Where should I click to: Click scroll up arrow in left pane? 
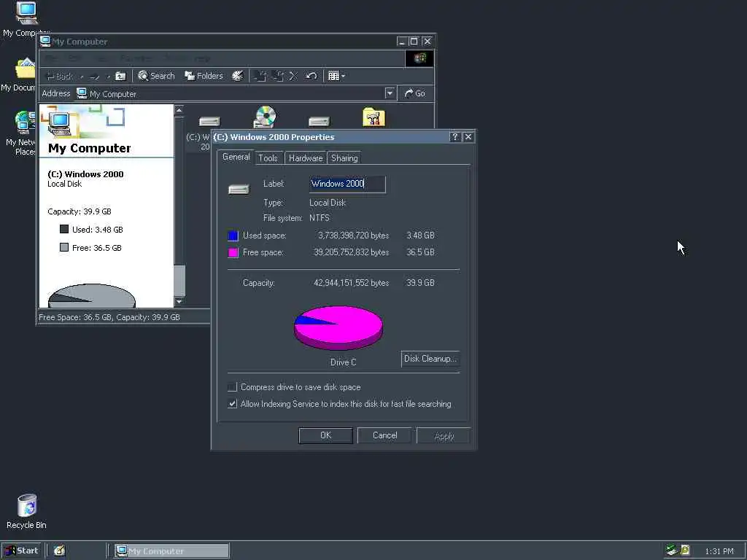tap(179, 111)
